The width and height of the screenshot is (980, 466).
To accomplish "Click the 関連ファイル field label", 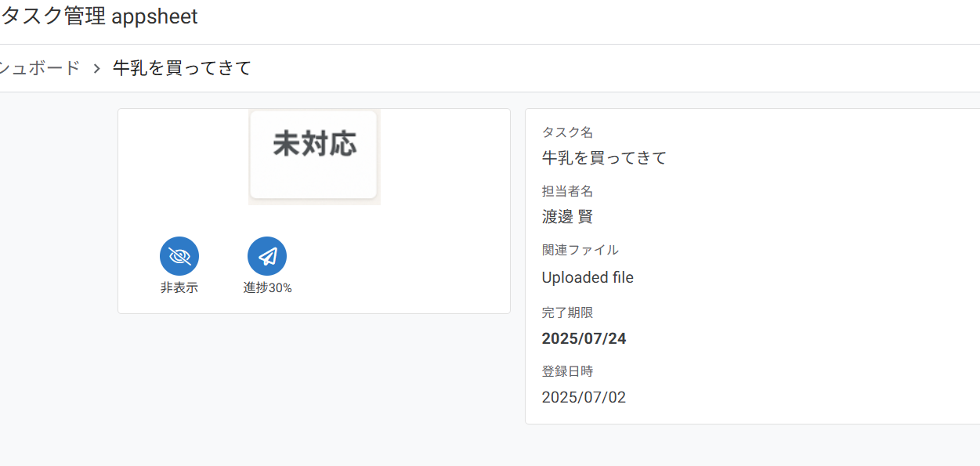I will [x=580, y=250].
